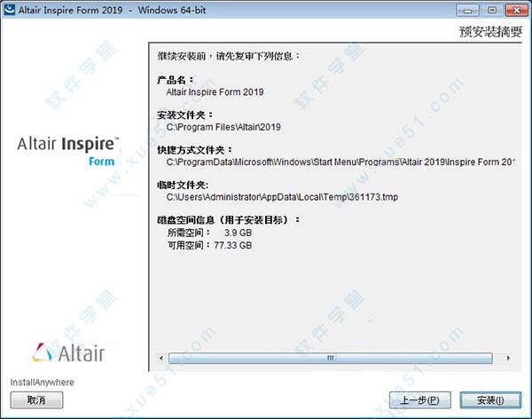Click the available space 77.33 GB value
Screen dimensions: 532x419
coord(232,245)
